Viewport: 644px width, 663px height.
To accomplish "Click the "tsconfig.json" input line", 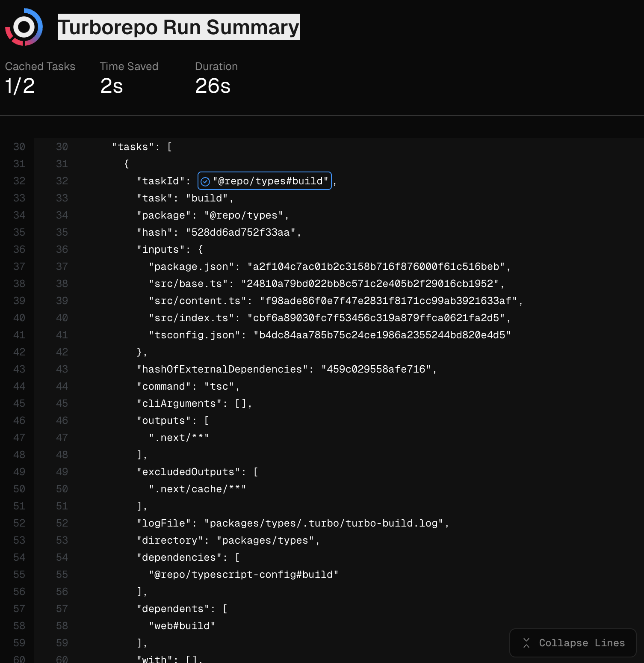I will tap(330, 335).
